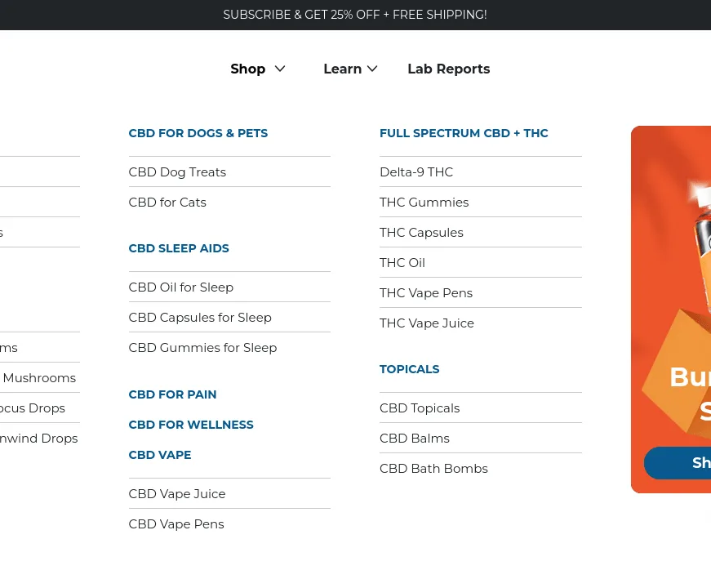Screen dimensions: 711x588
Task: Click the Focus Drops link
Action: coord(32,408)
